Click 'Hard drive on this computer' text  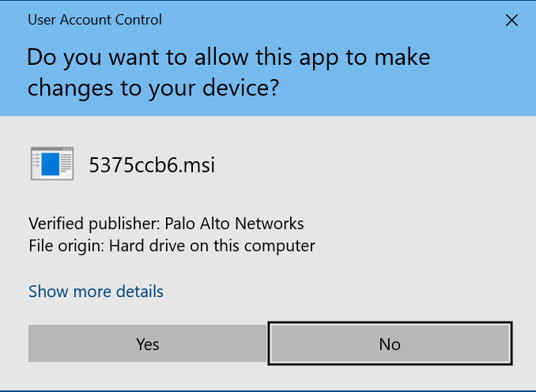pos(212,246)
